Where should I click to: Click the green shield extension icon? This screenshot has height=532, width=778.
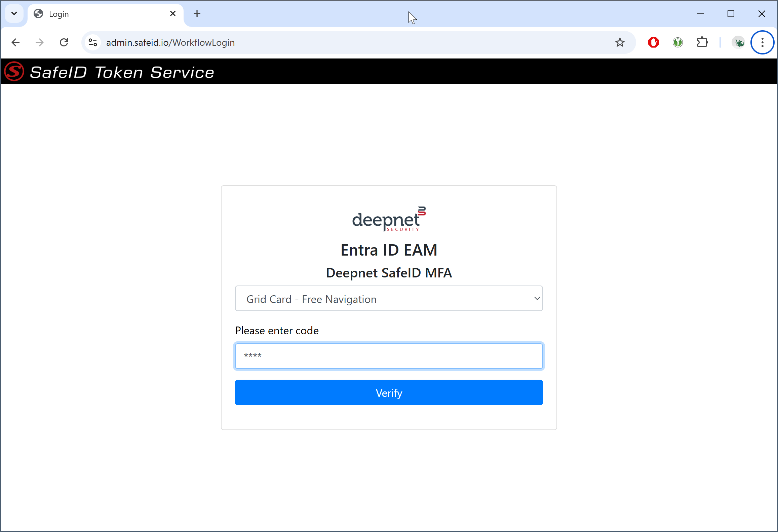[x=677, y=42]
